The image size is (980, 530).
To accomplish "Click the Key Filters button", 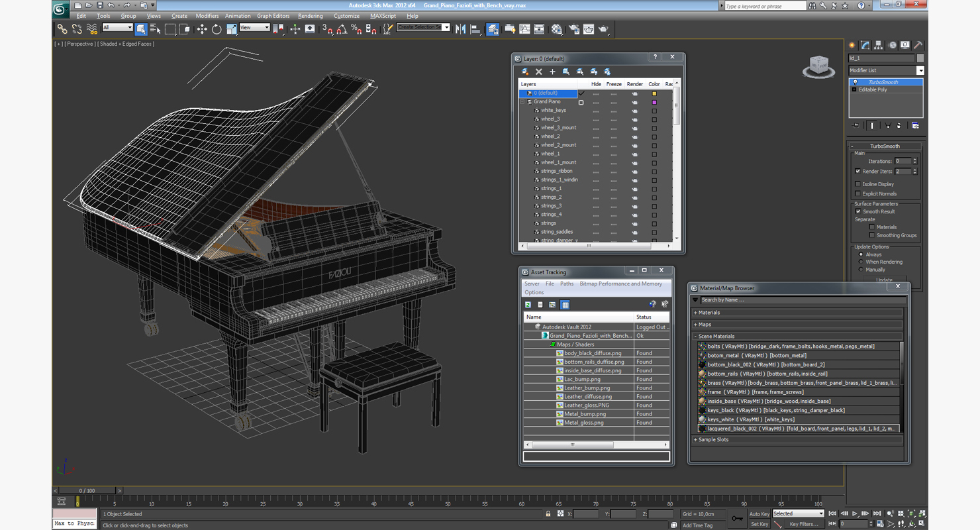I will [804, 524].
